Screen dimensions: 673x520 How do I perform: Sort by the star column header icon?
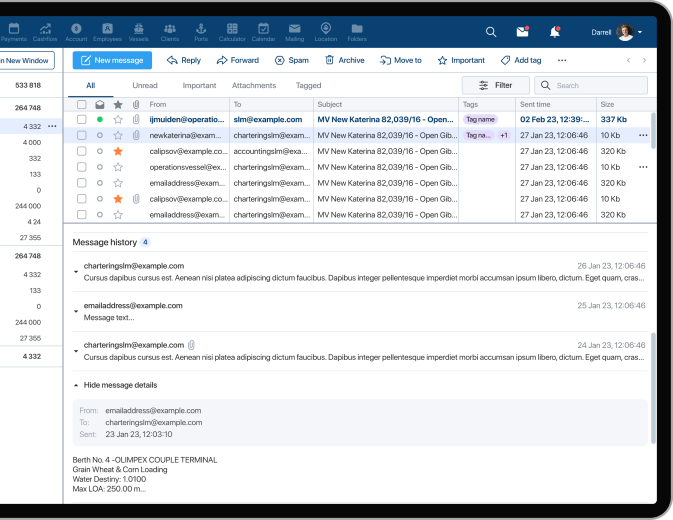[118, 105]
